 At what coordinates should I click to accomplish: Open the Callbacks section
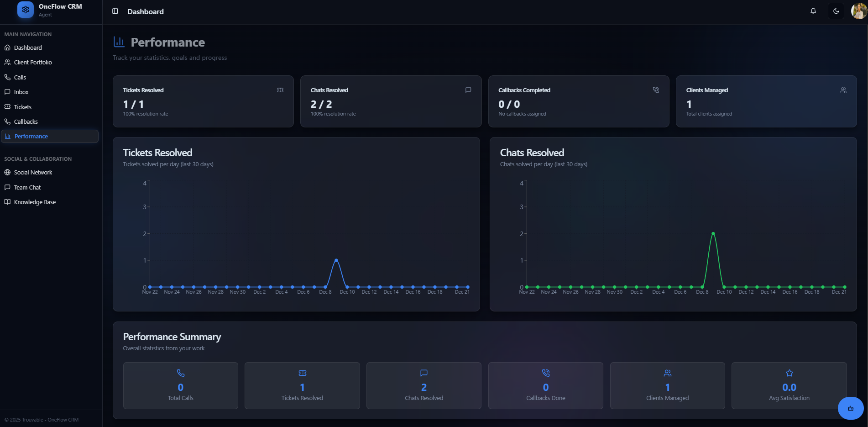click(26, 121)
